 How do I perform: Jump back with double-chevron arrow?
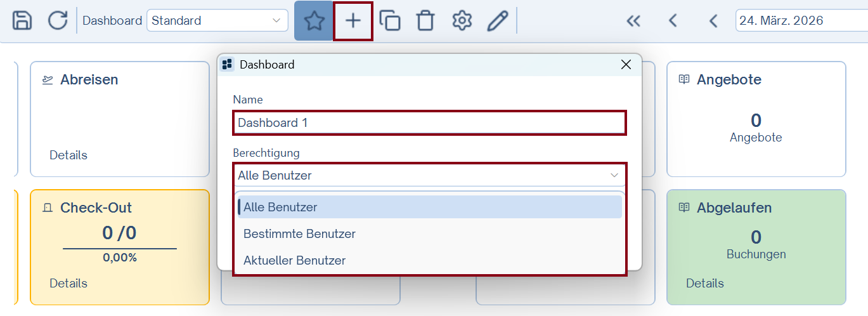point(633,21)
